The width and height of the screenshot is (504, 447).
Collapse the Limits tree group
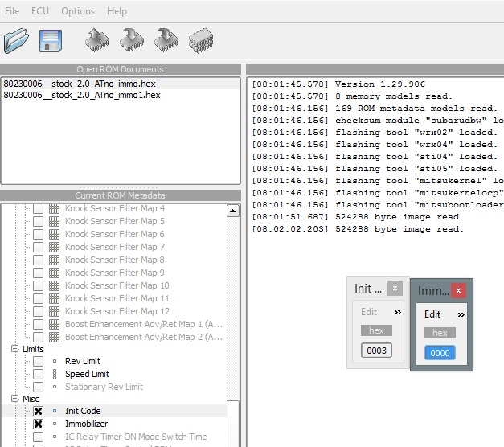14,349
